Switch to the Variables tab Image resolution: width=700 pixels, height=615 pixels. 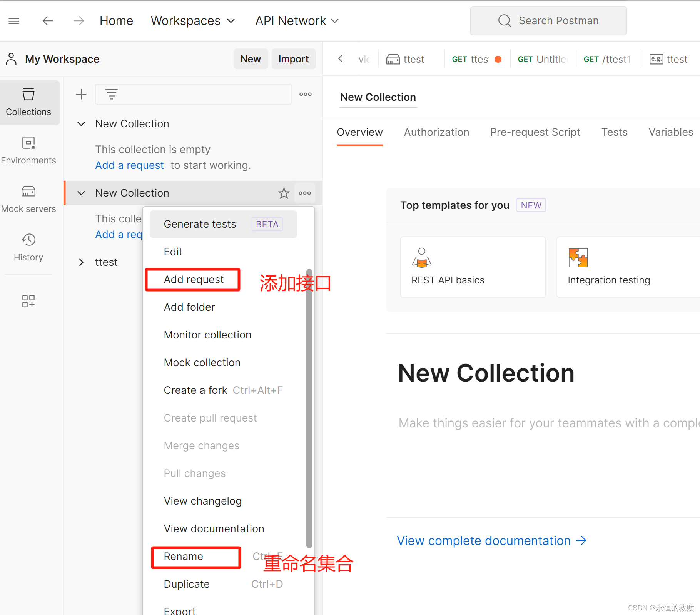671,132
